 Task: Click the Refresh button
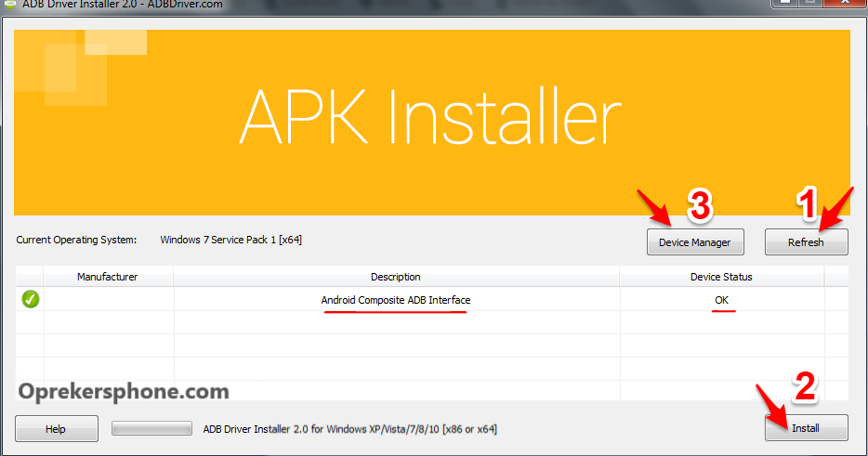tap(806, 242)
